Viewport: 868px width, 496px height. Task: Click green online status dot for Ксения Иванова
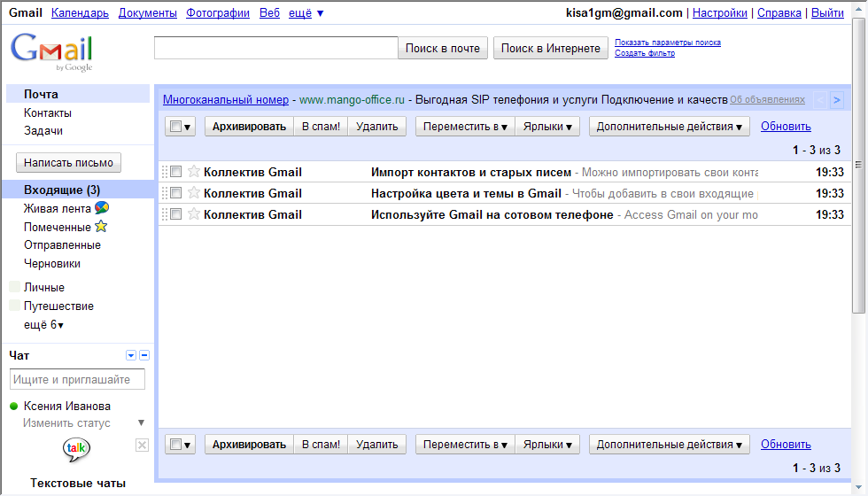pos(14,407)
